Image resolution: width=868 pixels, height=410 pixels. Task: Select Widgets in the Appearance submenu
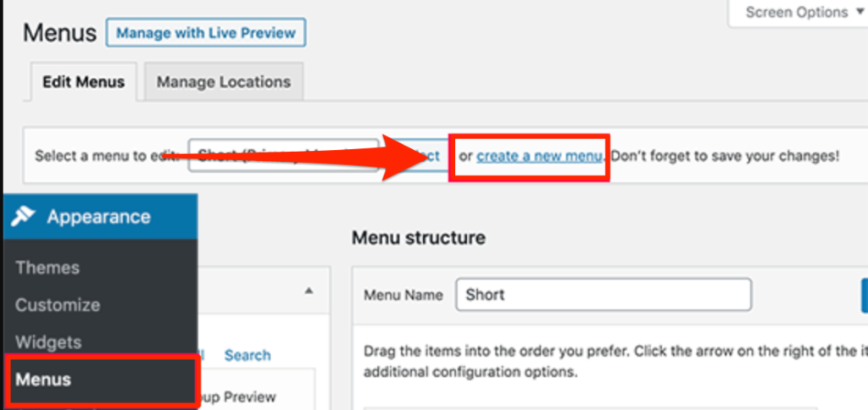[x=48, y=342]
